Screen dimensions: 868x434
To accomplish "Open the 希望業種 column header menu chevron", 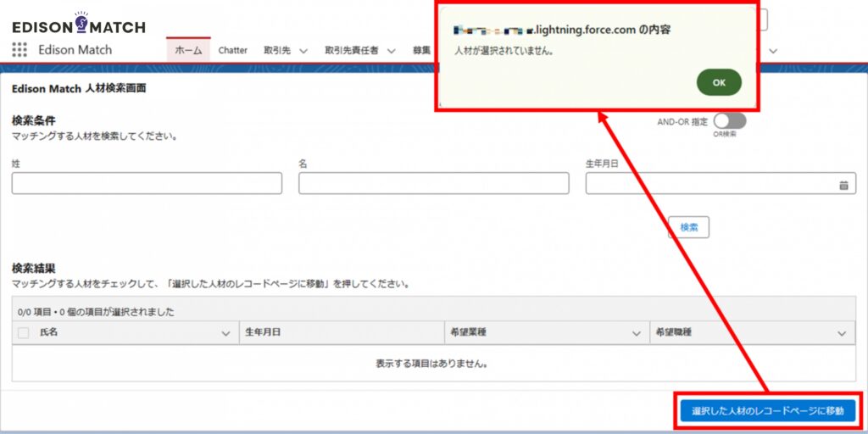I will click(x=637, y=334).
